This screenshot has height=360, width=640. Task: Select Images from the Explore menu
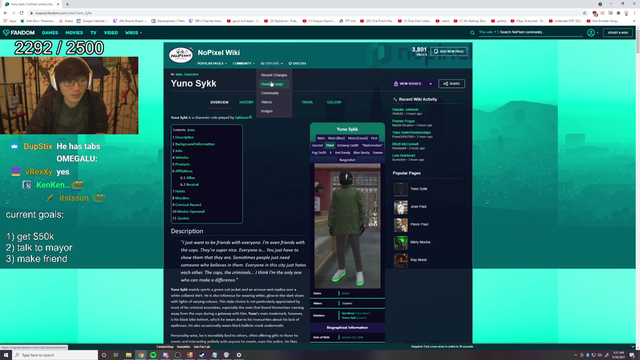(x=267, y=111)
